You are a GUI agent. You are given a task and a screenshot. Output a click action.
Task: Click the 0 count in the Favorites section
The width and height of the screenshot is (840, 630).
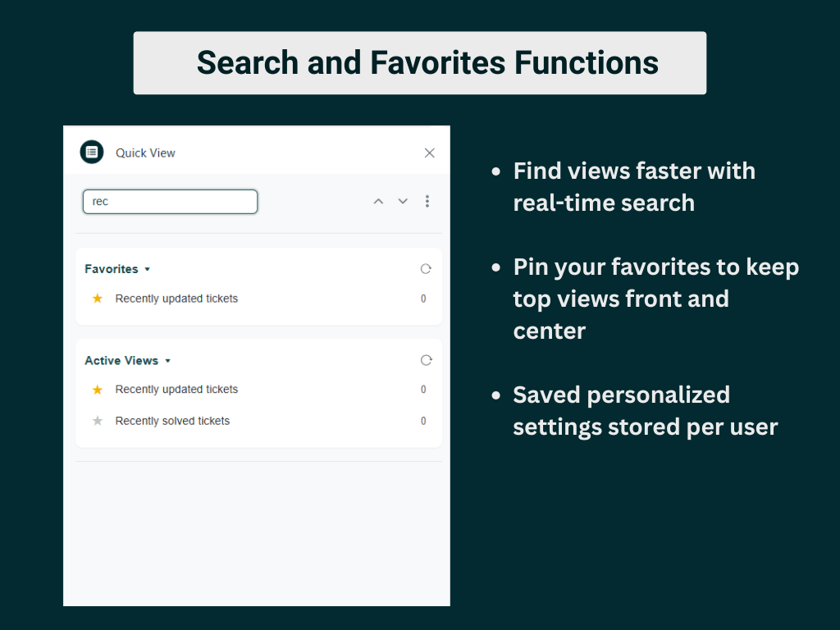click(x=423, y=299)
